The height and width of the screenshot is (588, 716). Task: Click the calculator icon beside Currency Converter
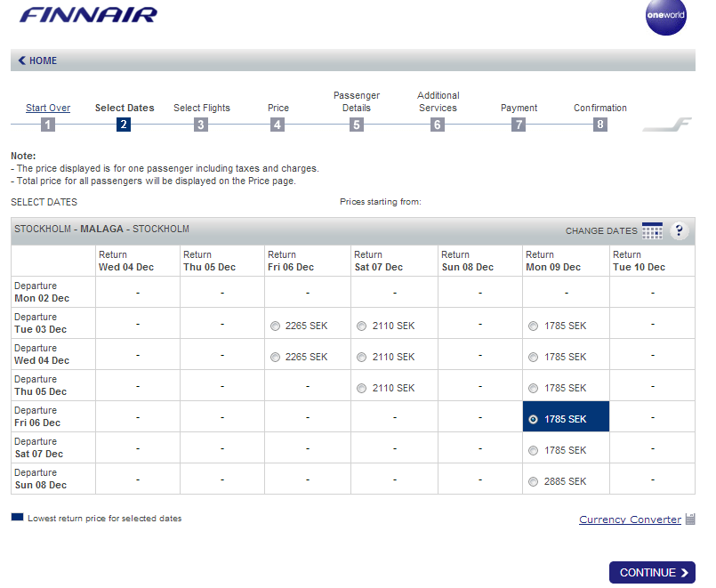pos(690,520)
